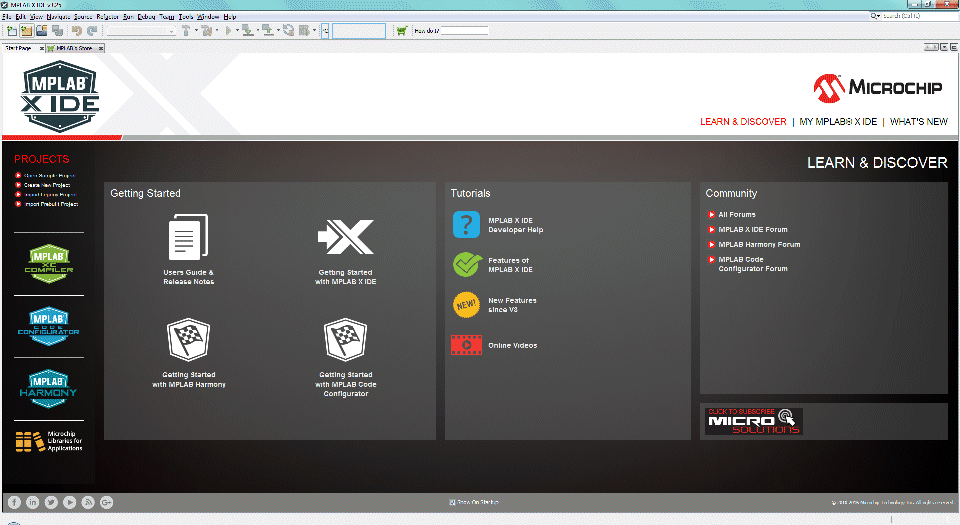Click the MPLAB X IDE Developer Help icon
Image resolution: width=960 pixels, height=525 pixels.
tap(466, 225)
